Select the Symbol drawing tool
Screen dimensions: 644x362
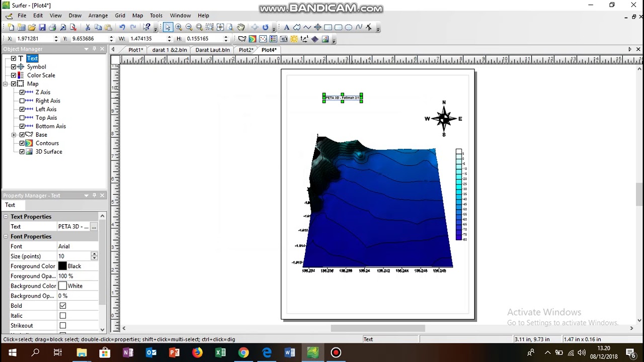[x=317, y=27]
